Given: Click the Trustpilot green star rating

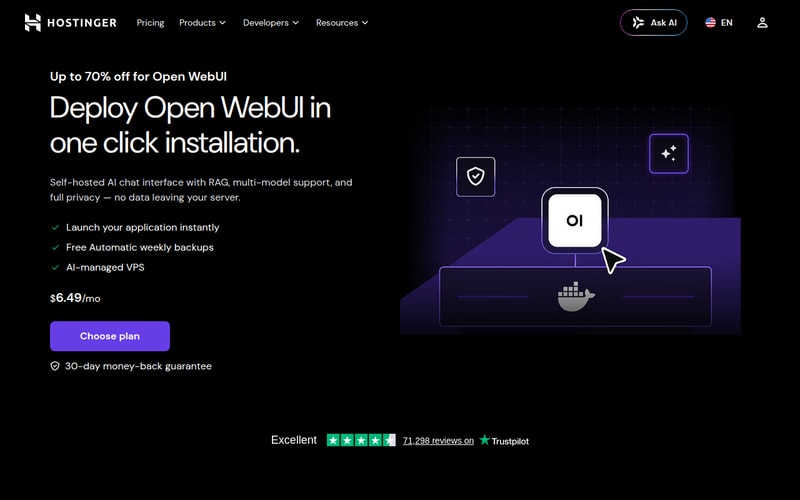Looking at the screenshot, I should pos(361,440).
